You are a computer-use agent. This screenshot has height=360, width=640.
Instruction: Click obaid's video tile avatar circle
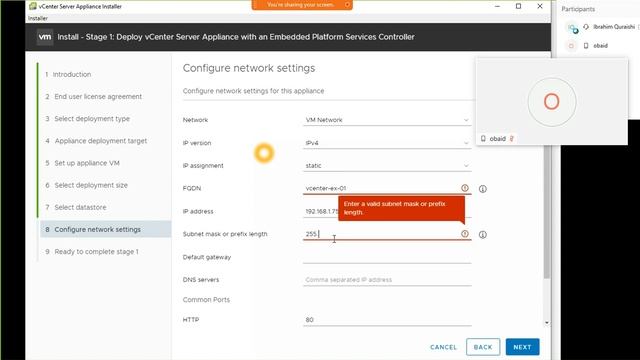click(552, 102)
